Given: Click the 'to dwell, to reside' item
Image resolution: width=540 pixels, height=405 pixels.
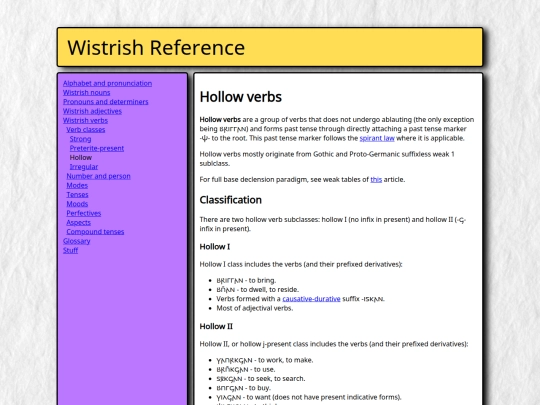Looking at the screenshot, I should pyautogui.click(x=258, y=290).
